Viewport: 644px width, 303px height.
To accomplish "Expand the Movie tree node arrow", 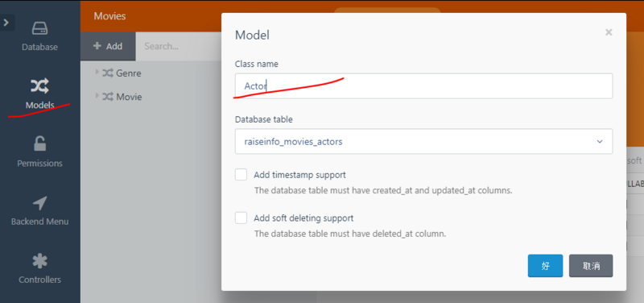I will 97,96.
